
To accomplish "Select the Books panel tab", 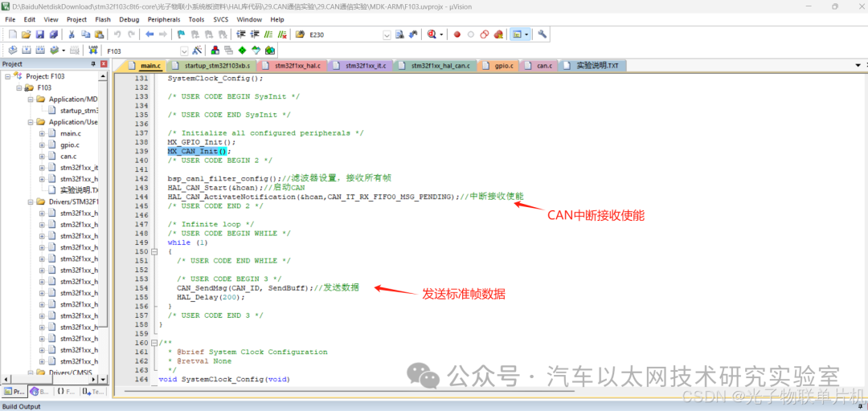I will [42, 391].
